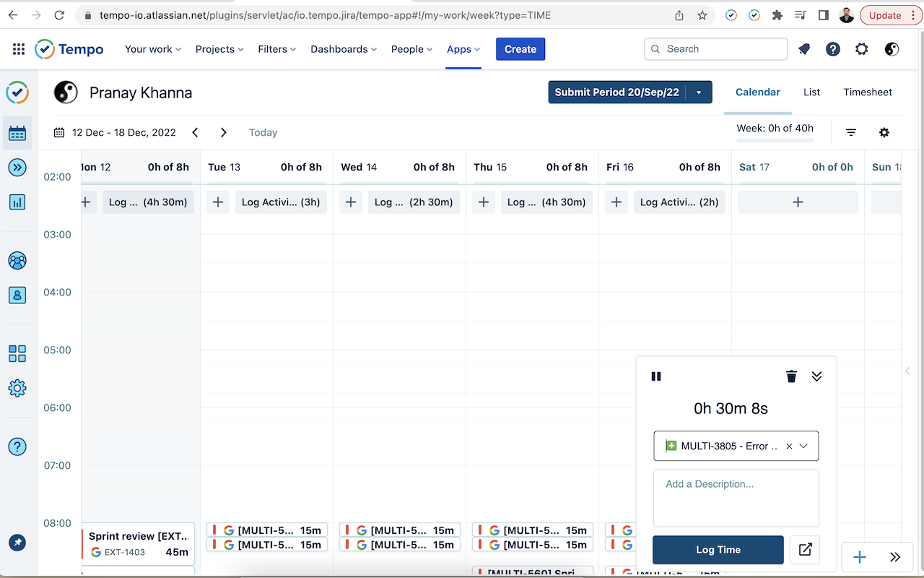Jump to Today in calendar

263,132
